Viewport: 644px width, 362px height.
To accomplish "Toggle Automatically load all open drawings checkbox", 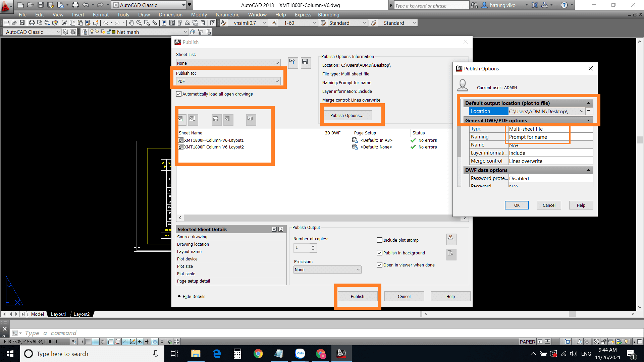I will [179, 94].
